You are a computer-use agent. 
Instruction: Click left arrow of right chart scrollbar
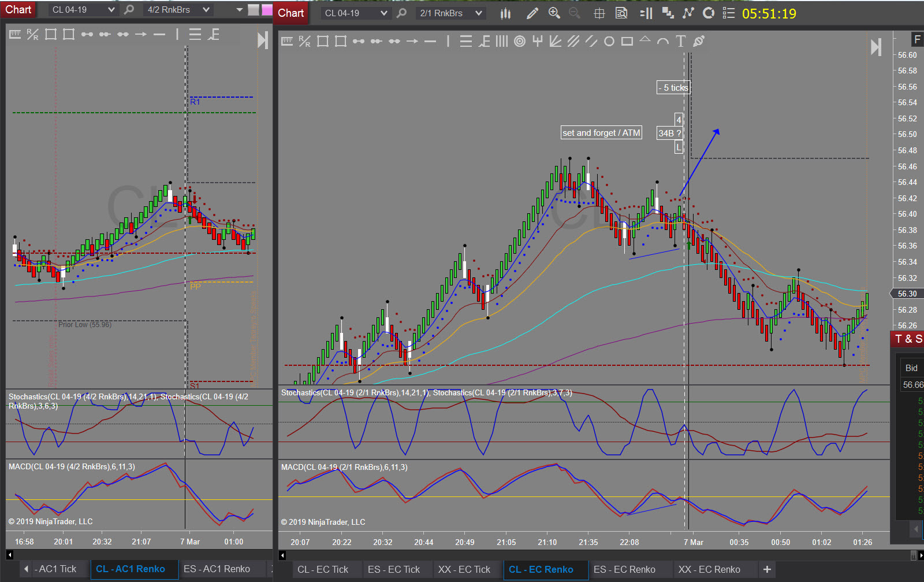282,555
